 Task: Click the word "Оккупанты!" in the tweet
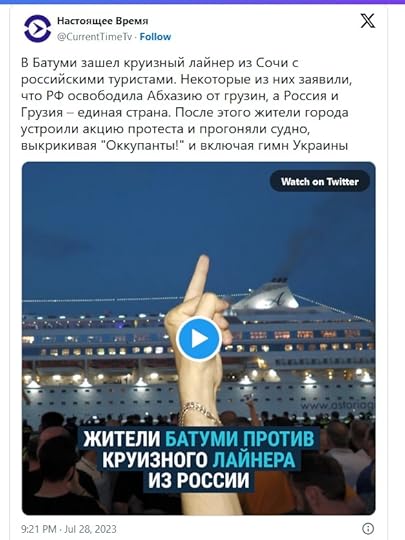click(x=144, y=146)
